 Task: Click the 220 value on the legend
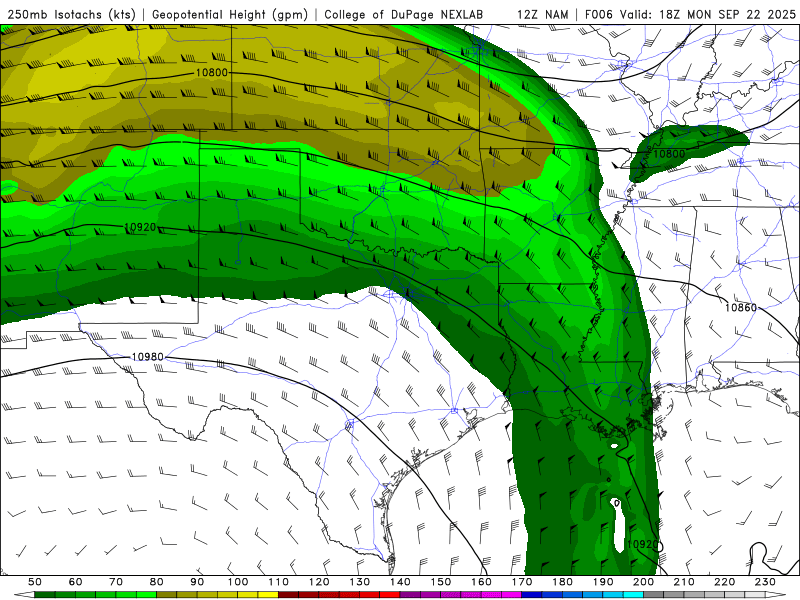[x=724, y=582]
